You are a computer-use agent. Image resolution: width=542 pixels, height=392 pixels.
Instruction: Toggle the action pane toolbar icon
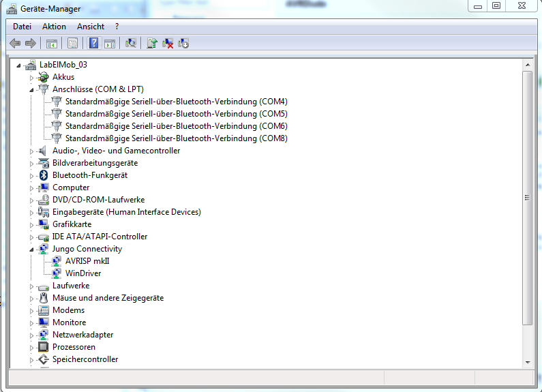(110, 43)
